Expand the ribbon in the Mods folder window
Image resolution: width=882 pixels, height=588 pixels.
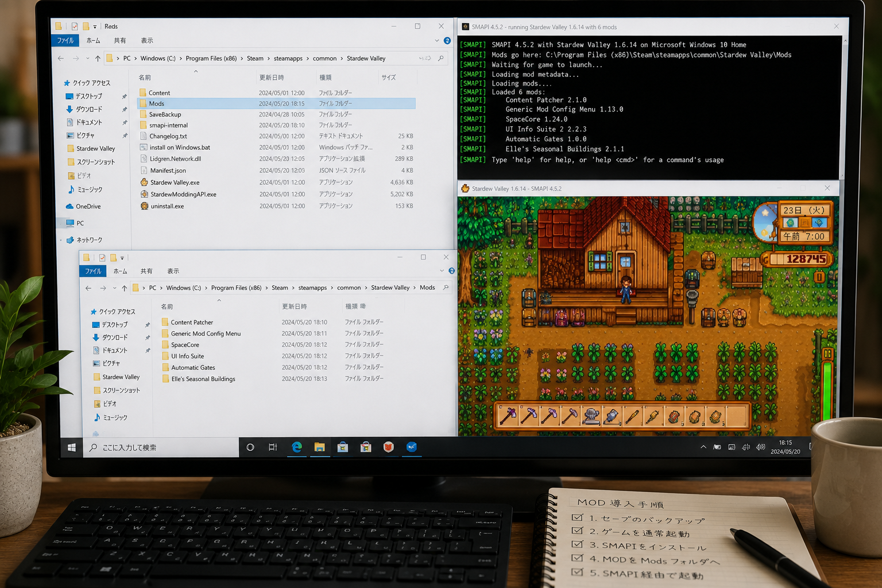click(442, 271)
